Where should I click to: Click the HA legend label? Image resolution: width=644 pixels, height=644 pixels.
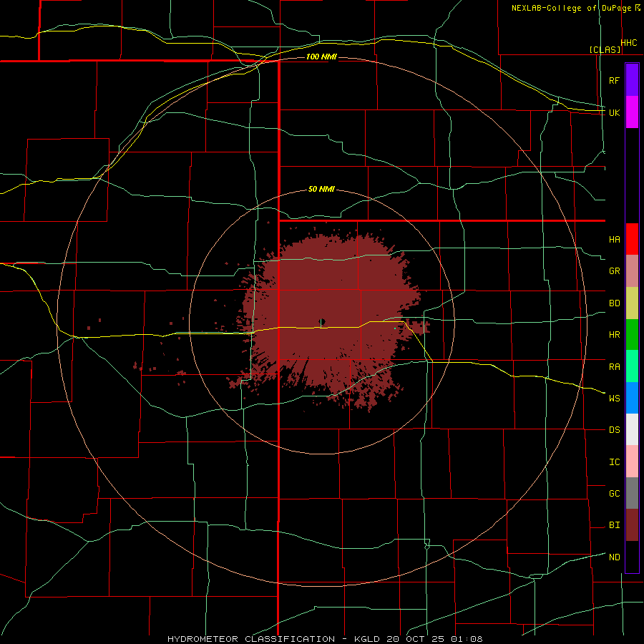tap(614, 240)
